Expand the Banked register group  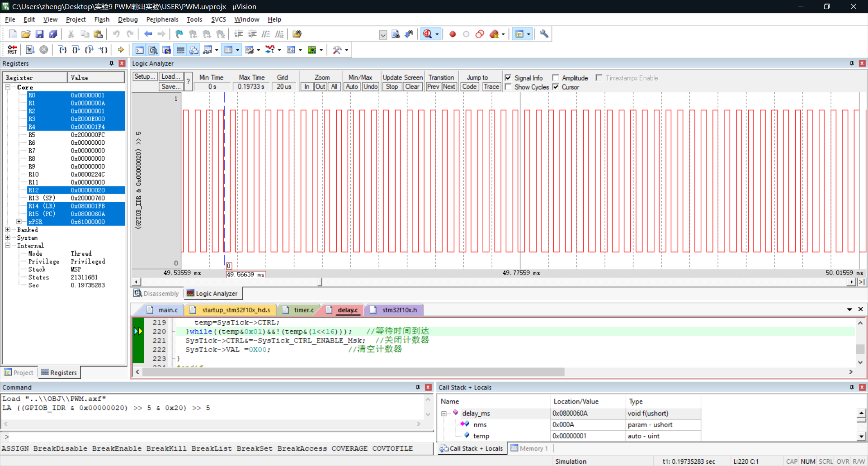[x=8, y=230]
